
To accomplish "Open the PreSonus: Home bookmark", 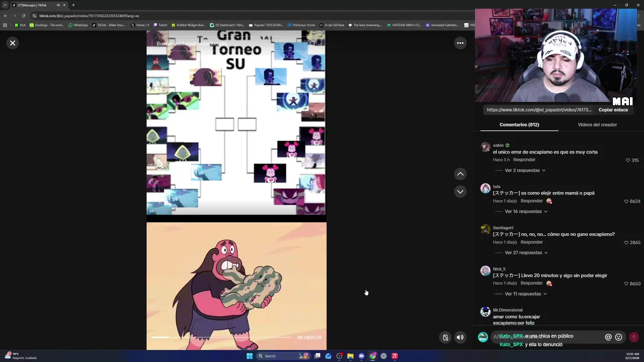I will [301, 25].
